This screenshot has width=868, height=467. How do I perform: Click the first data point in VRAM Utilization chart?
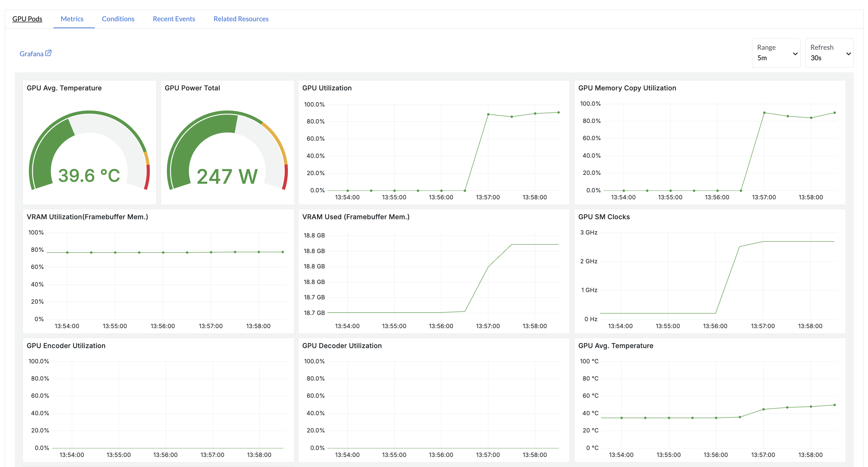67,252
